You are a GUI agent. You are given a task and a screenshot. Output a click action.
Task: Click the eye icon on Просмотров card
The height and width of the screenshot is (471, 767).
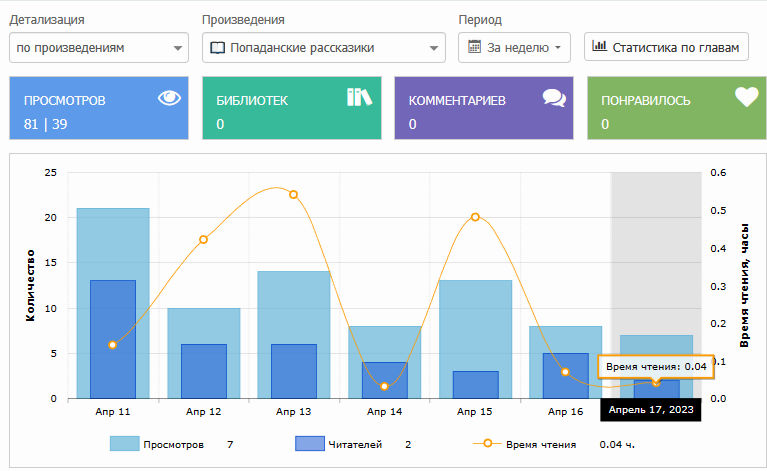(170, 98)
